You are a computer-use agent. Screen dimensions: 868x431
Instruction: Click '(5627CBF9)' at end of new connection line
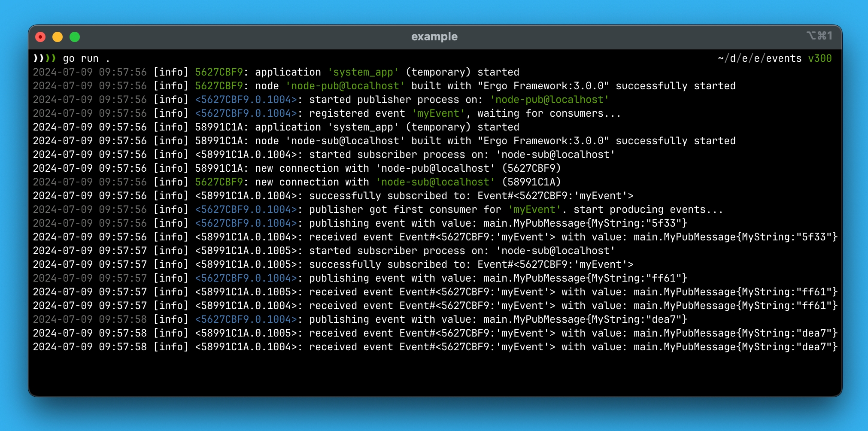[x=531, y=168]
